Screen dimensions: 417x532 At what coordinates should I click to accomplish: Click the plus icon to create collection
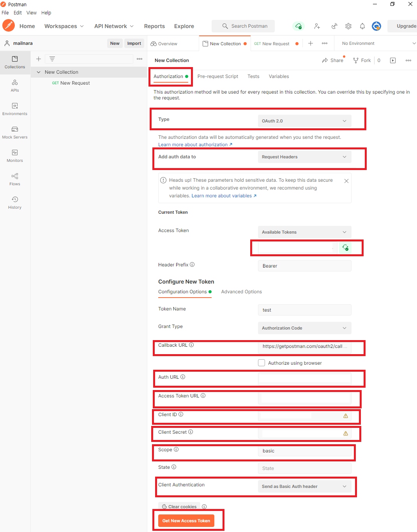[x=39, y=59]
